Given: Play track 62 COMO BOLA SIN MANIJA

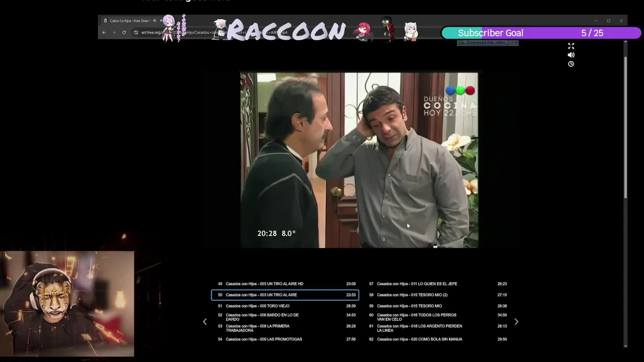Looking at the screenshot, I should pyautogui.click(x=438, y=339).
